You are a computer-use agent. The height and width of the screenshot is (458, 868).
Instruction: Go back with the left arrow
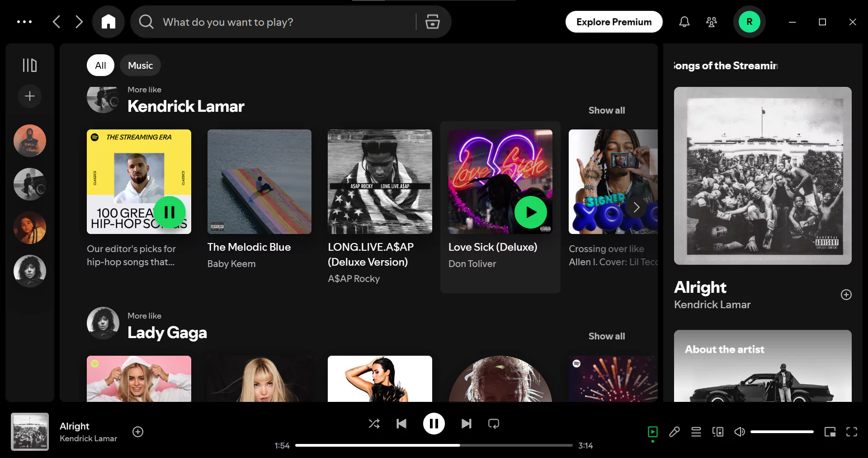tap(57, 22)
